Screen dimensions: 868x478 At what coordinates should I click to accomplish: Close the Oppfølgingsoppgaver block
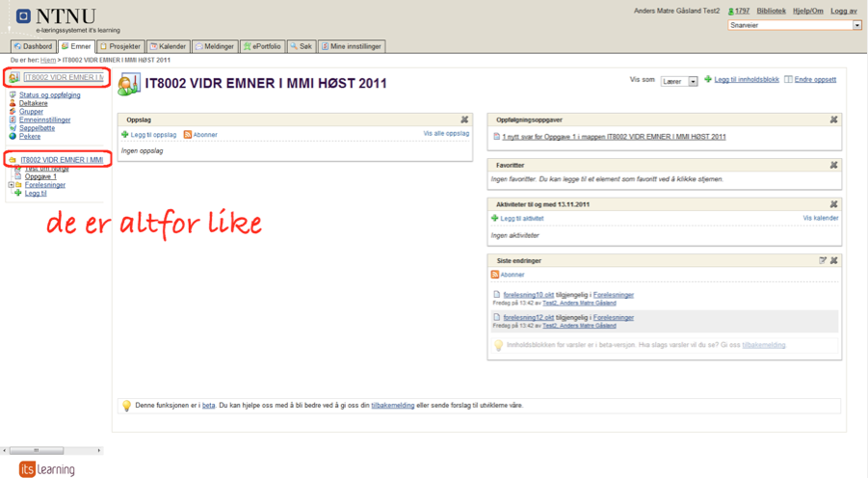[833, 119]
